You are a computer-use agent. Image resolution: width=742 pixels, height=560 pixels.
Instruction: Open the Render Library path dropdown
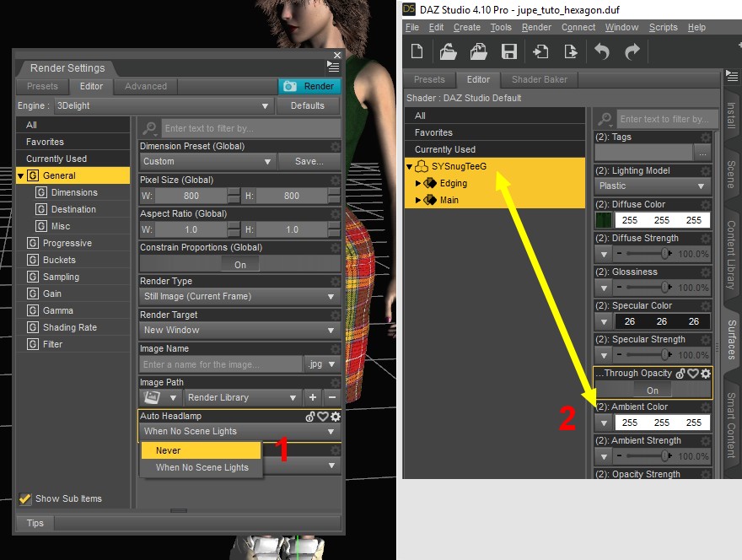[x=242, y=397]
